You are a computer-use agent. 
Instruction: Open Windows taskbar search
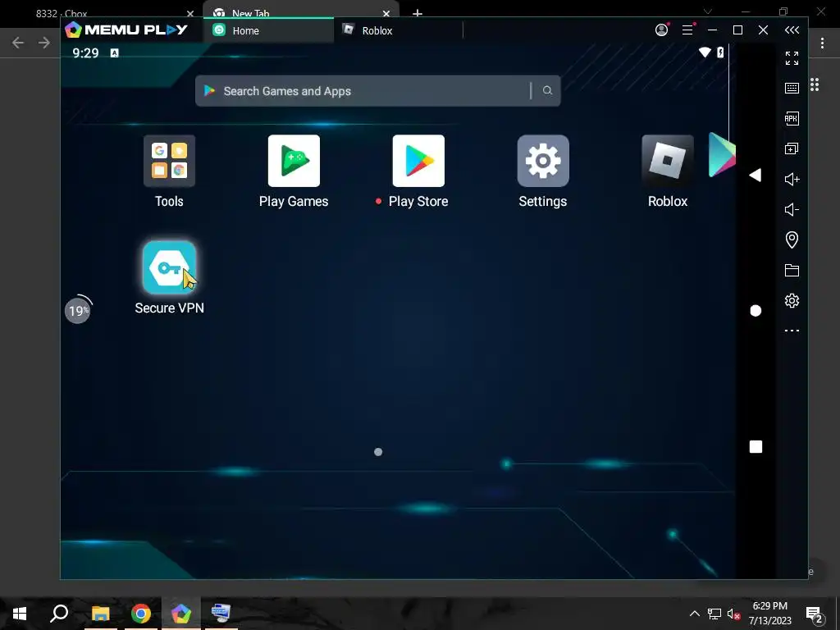[x=59, y=614]
